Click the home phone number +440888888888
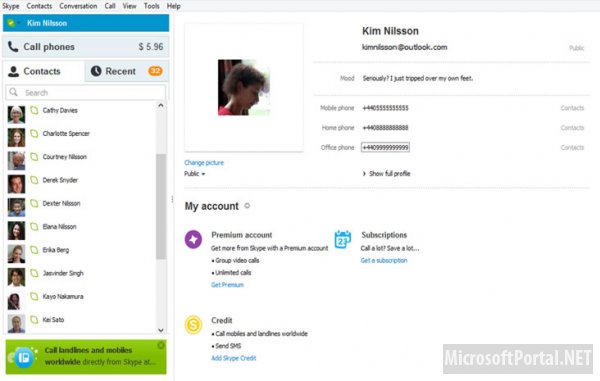600x381 pixels. 385,128
